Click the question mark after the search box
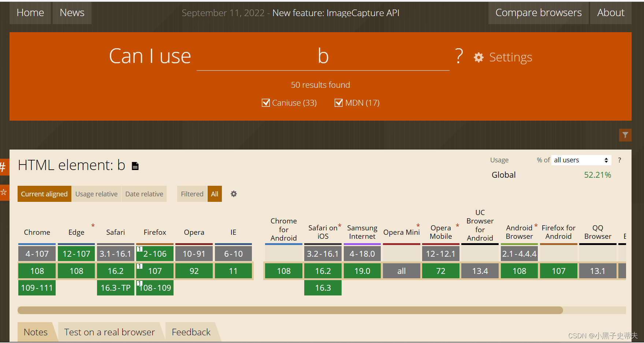Image resolution: width=644 pixels, height=343 pixels. pyautogui.click(x=459, y=56)
